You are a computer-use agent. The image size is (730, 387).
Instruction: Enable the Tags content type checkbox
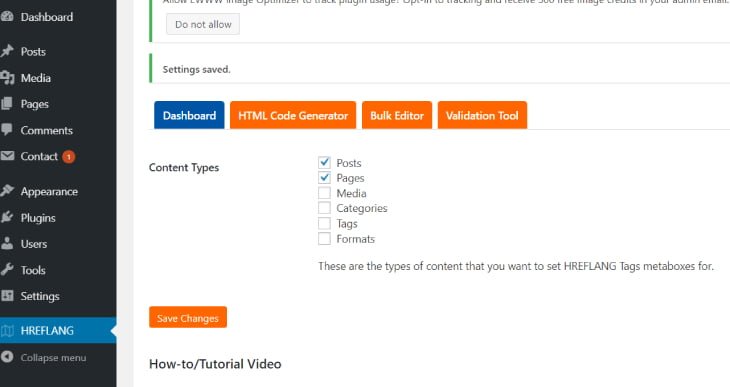point(324,223)
